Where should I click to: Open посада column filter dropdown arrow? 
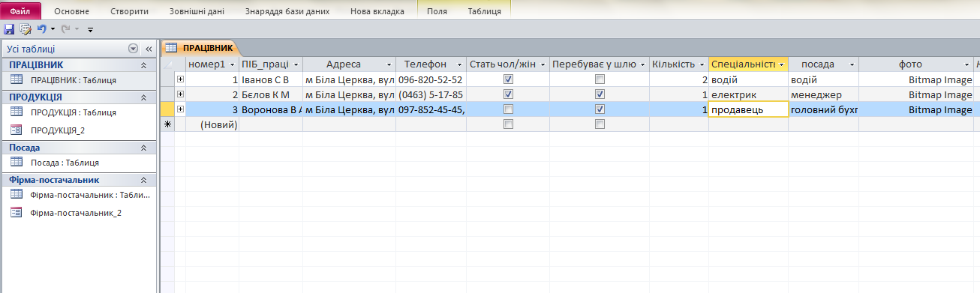(852, 65)
